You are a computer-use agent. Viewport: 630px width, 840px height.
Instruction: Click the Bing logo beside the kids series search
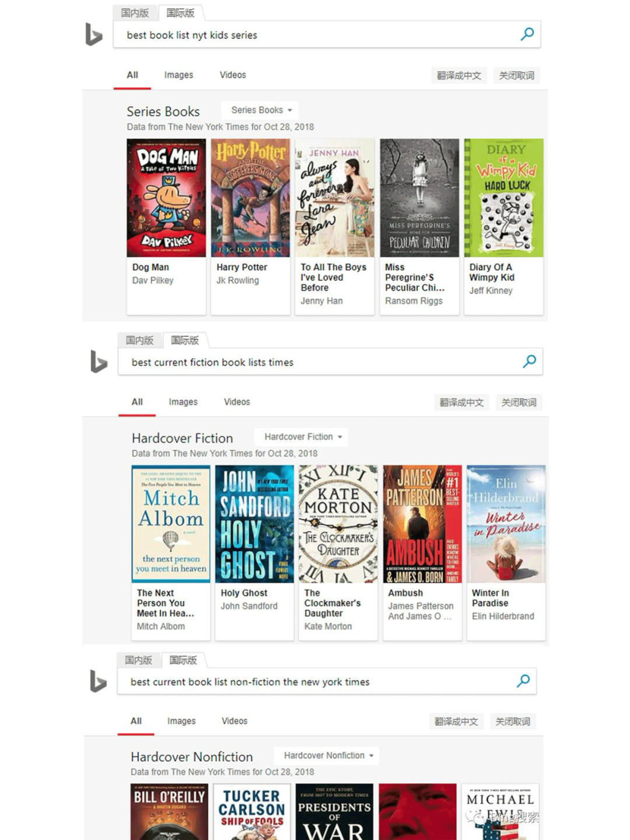94,34
